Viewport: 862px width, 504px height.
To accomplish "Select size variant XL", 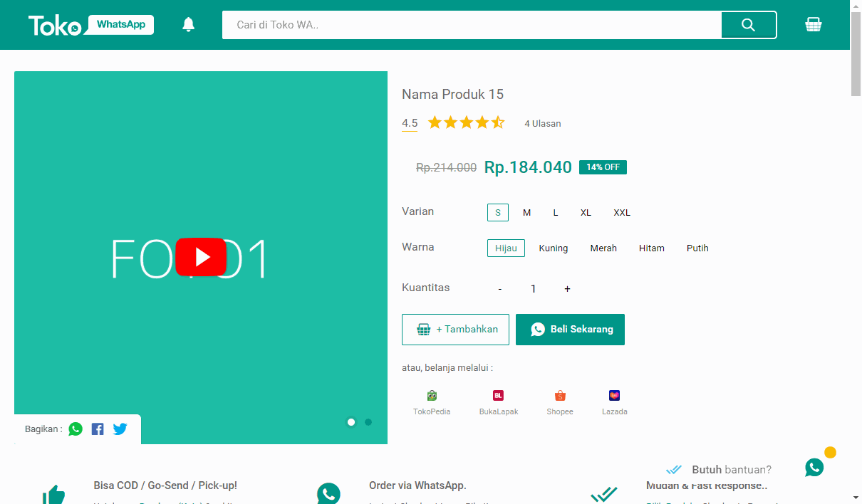I will click(x=585, y=212).
